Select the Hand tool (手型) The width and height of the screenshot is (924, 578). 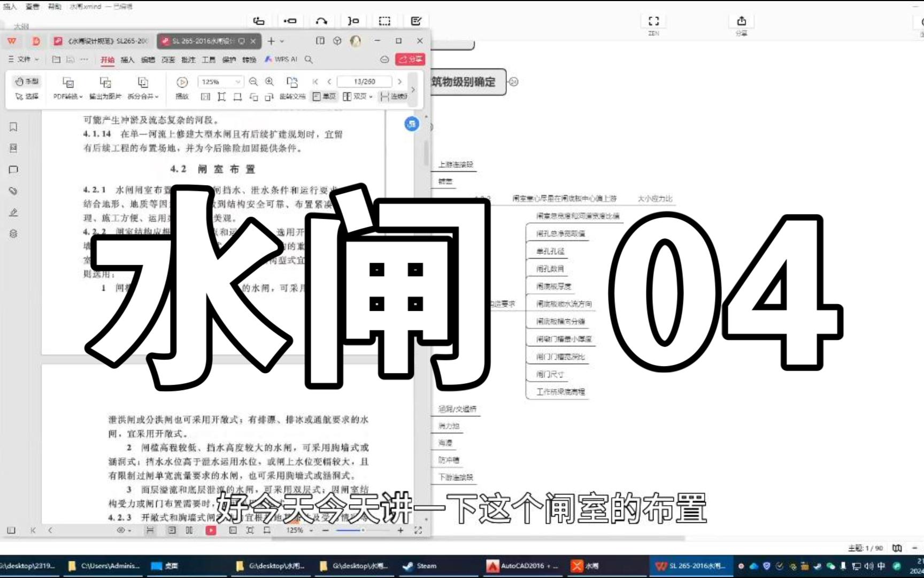pyautogui.click(x=27, y=81)
